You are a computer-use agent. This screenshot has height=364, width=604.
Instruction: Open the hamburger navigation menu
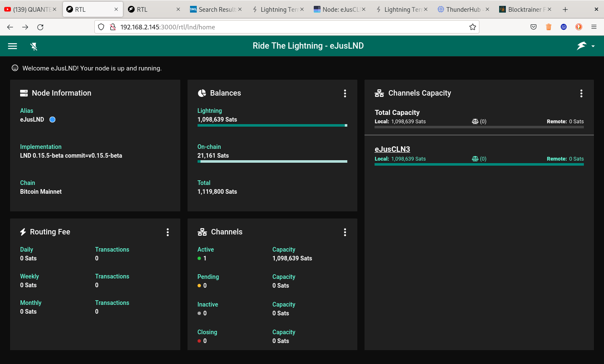click(13, 46)
